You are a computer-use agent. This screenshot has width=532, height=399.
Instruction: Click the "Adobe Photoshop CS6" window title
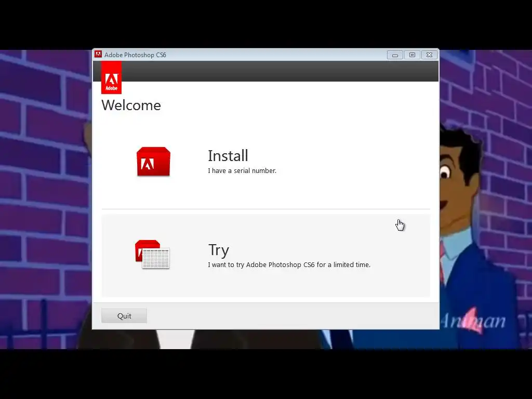(x=135, y=55)
